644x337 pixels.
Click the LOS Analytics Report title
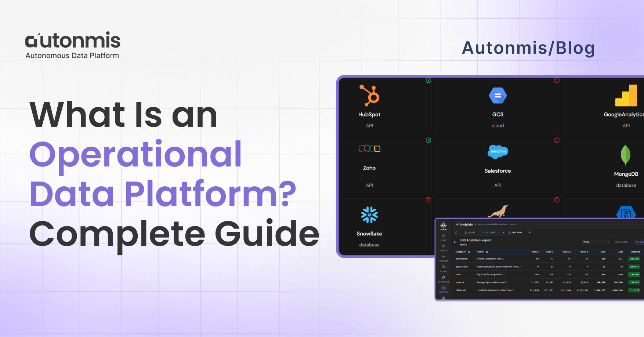475,240
